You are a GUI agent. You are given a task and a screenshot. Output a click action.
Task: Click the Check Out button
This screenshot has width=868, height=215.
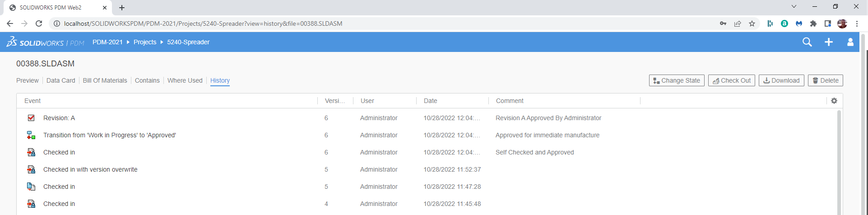[x=731, y=80]
